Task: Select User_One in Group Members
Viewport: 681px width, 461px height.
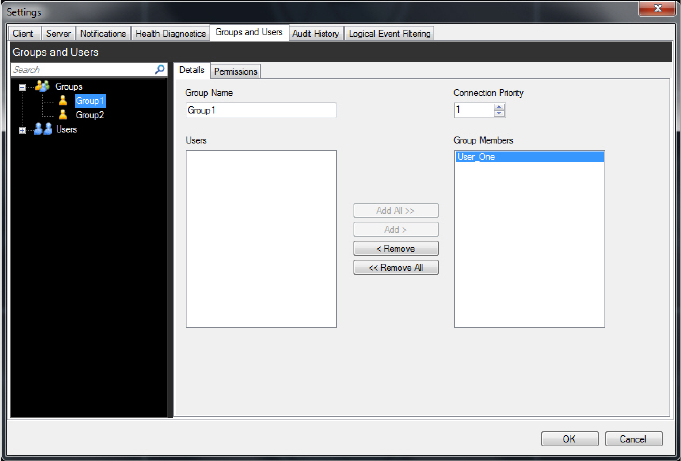Action: coord(529,157)
